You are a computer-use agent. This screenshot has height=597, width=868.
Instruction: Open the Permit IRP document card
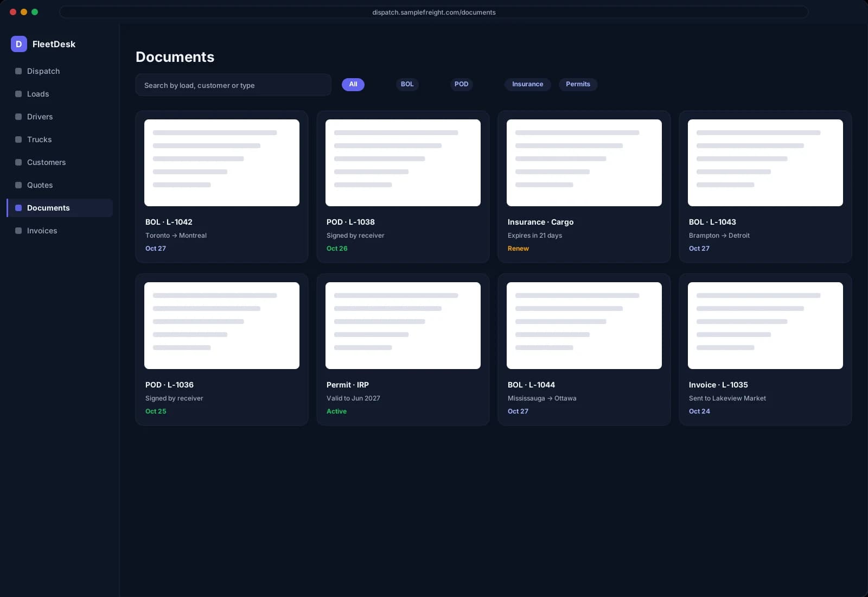click(x=403, y=350)
